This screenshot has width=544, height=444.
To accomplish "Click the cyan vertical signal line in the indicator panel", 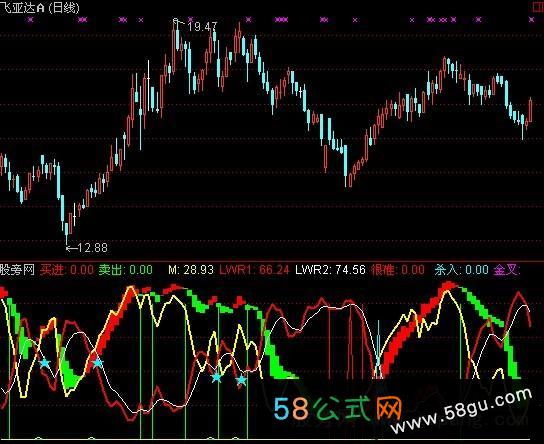I will coord(379,349).
